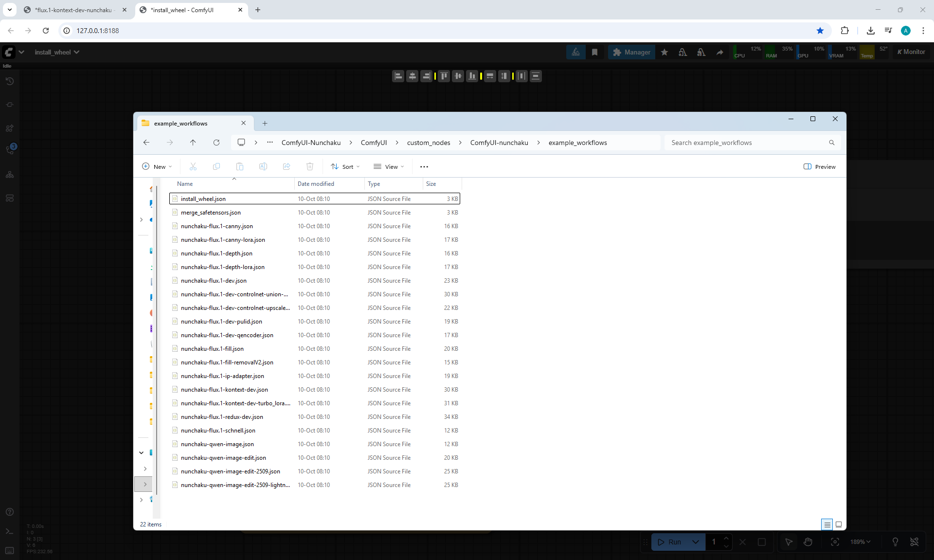
Task: Open the ComfyUI Manager
Action: click(x=631, y=52)
